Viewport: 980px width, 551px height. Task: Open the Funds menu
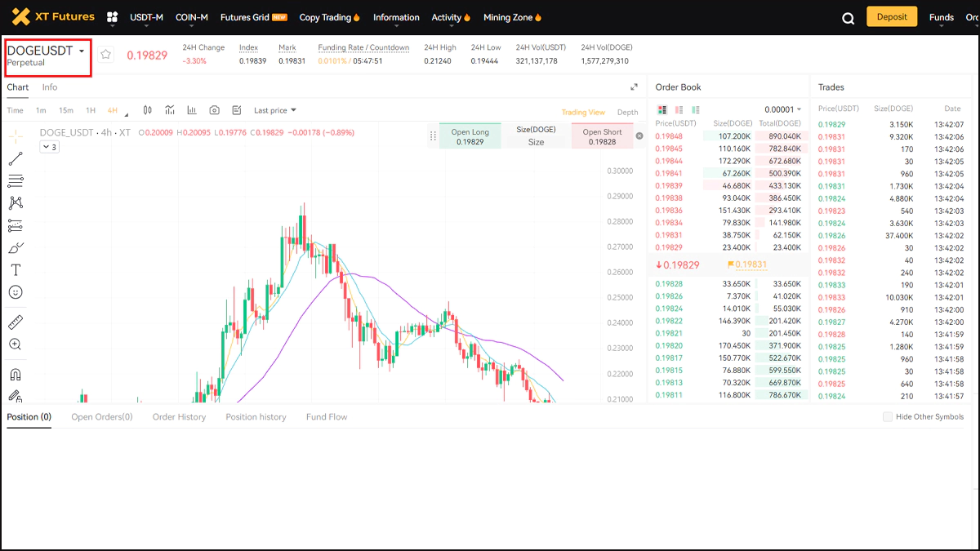tap(942, 17)
